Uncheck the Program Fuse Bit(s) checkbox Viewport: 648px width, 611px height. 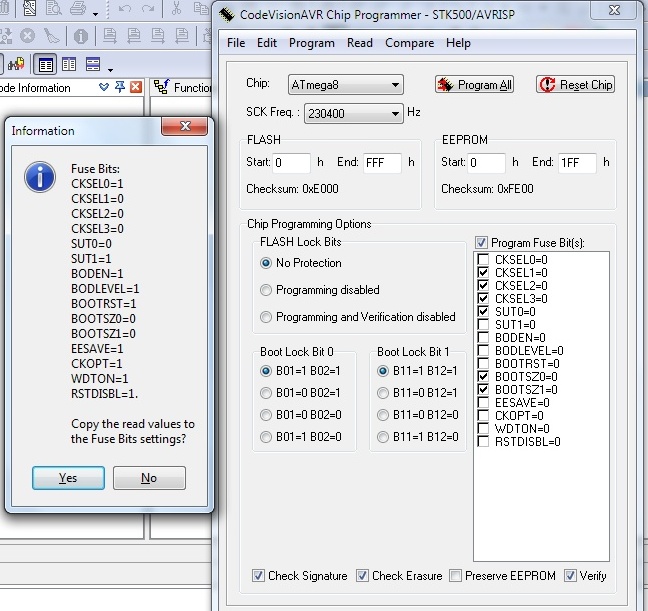[482, 242]
